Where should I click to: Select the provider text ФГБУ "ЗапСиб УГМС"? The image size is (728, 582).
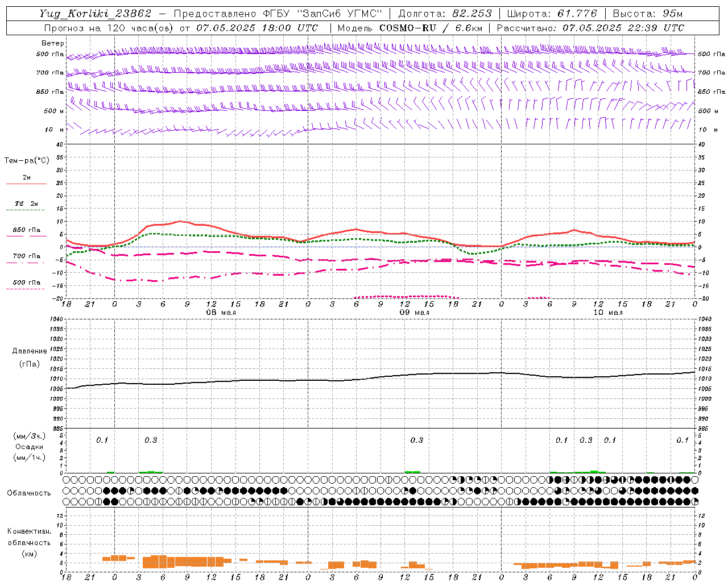pyautogui.click(x=323, y=14)
